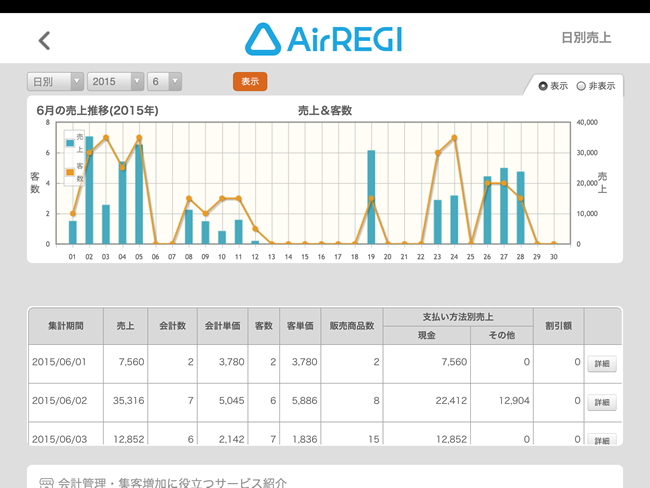Click the blue 売上 legend swatch
Viewport: 650px width, 488px height.
pos(69,143)
